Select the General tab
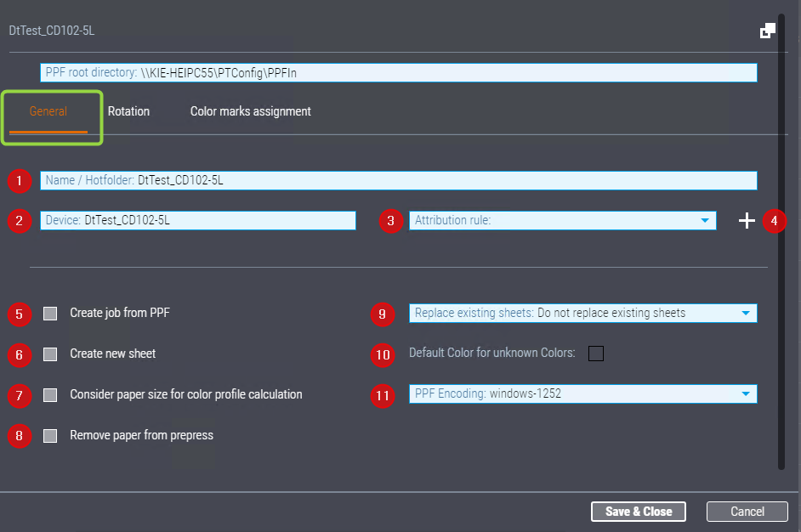Image resolution: width=801 pixels, height=532 pixels. click(48, 110)
